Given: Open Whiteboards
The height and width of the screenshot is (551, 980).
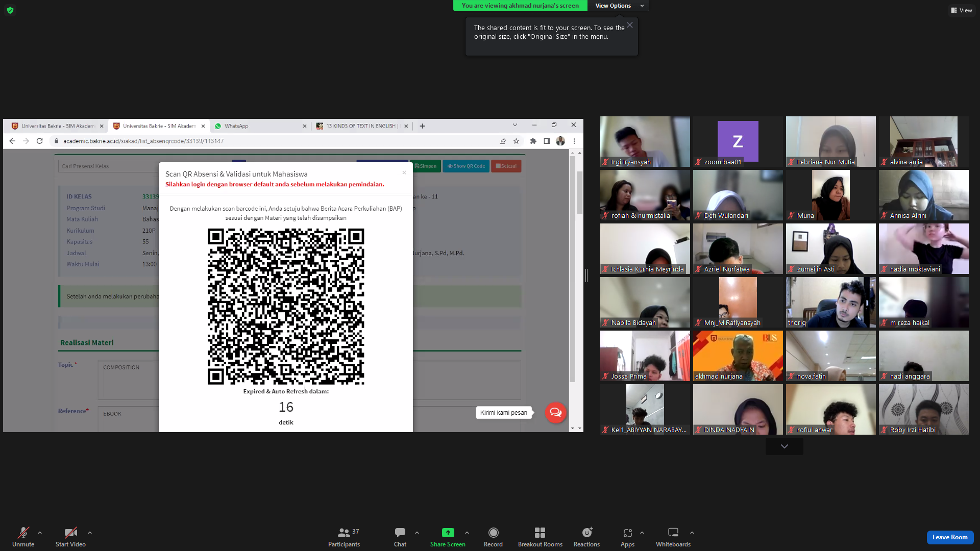Looking at the screenshot, I should click(x=673, y=537).
